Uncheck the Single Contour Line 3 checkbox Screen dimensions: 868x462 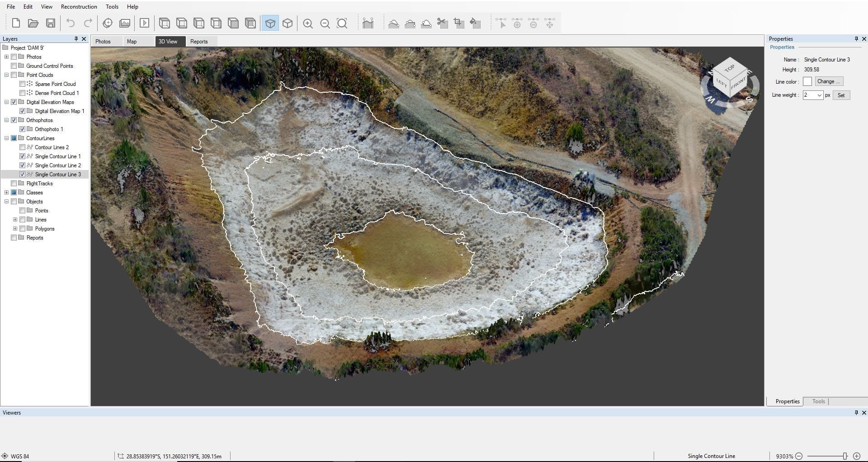[x=22, y=174]
